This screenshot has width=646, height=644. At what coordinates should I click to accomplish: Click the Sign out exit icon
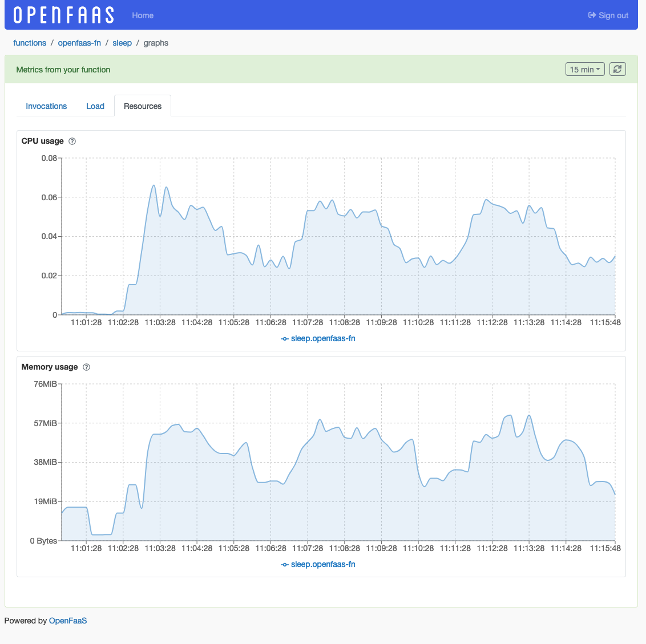coord(591,15)
